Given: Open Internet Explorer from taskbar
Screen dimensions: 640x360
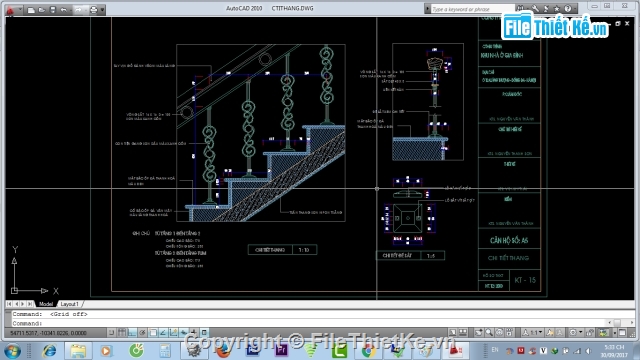Looking at the screenshot, I should tap(49, 351).
